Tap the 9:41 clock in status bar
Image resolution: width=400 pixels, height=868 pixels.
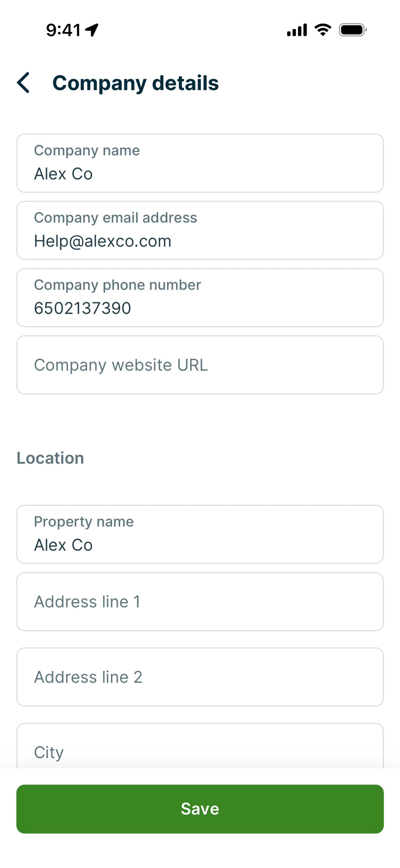[x=63, y=30]
